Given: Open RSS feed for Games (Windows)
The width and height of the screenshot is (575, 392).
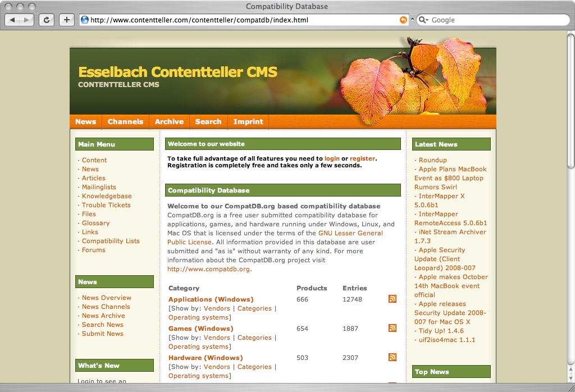Looking at the screenshot, I should point(393,328).
